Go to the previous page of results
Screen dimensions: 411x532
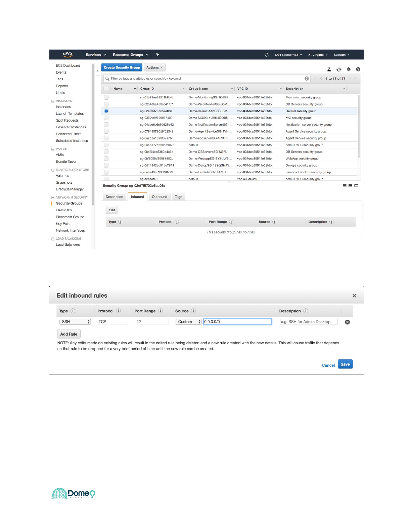coord(321,79)
